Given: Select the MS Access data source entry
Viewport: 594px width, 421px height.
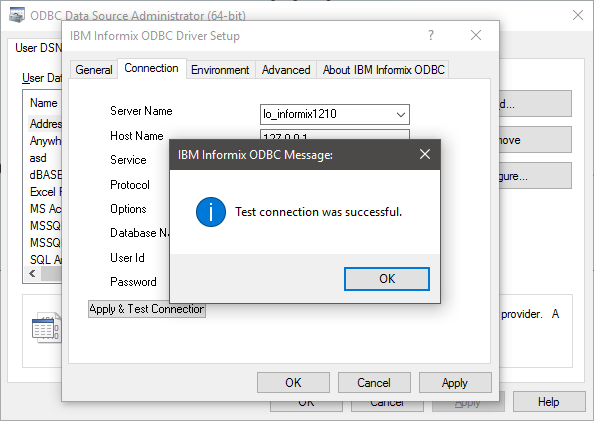Looking at the screenshot, I should coord(45,209).
